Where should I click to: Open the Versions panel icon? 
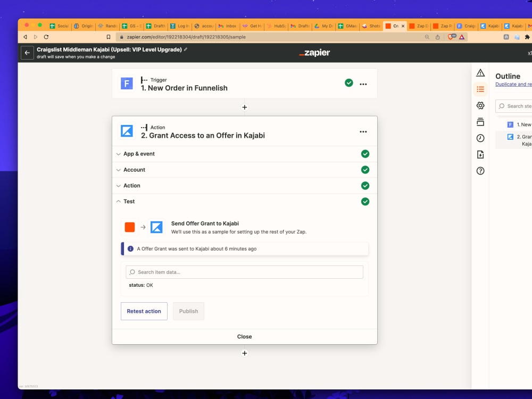click(480, 121)
